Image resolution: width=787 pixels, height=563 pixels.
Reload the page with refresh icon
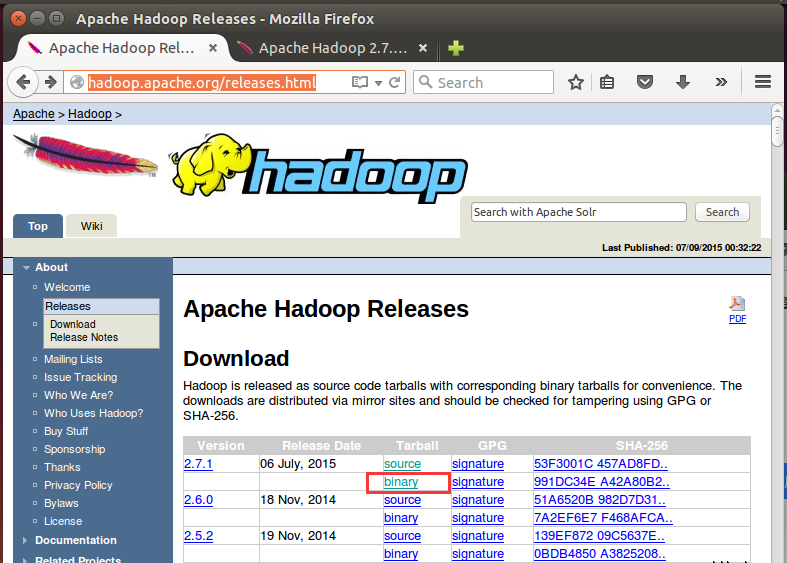pyautogui.click(x=395, y=82)
